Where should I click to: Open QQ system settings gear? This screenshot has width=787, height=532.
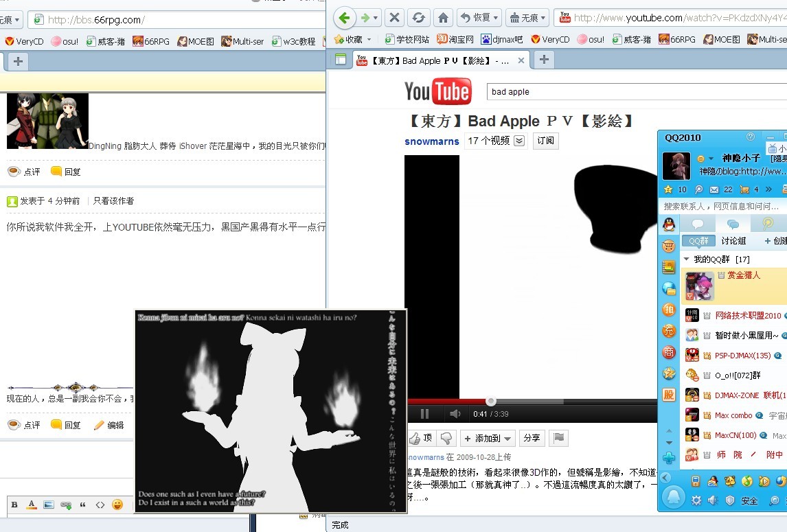(x=696, y=500)
